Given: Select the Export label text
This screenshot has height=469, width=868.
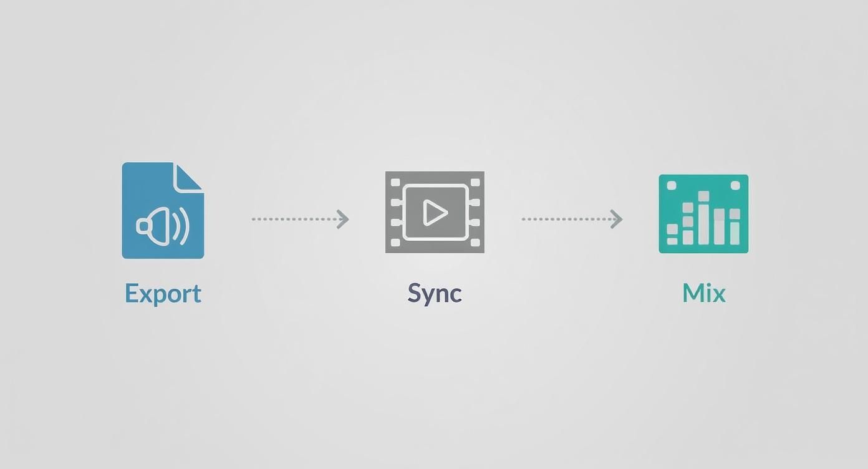Looking at the screenshot, I should coord(163,293).
